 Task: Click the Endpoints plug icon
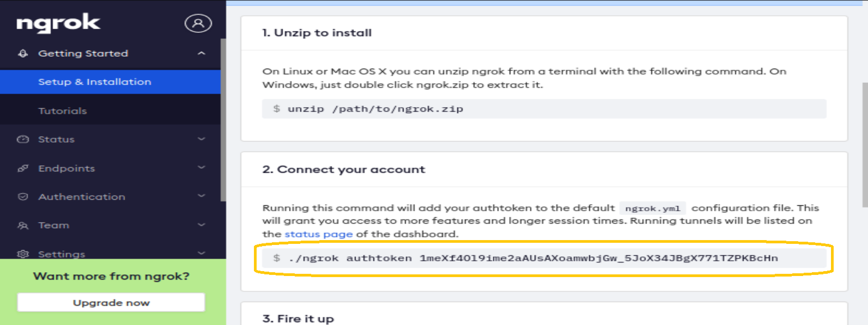[23, 168]
